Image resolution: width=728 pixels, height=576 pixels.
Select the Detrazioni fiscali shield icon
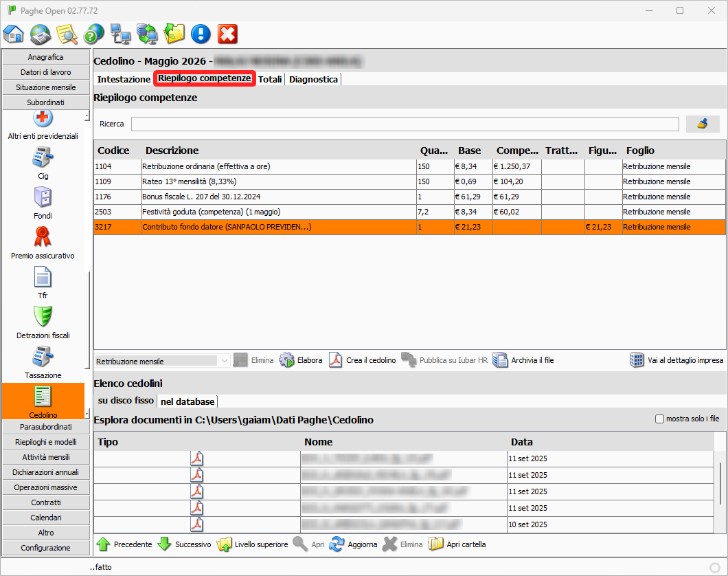click(43, 318)
